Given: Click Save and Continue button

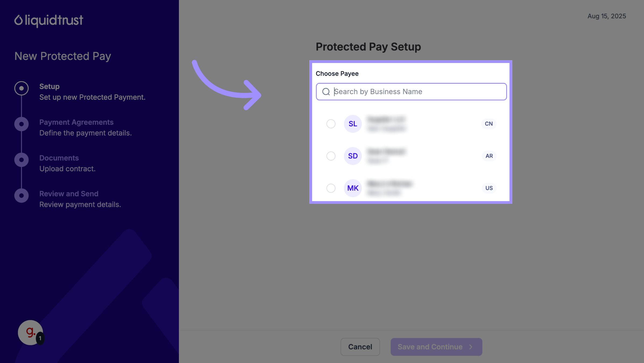Looking at the screenshot, I should click(436, 347).
